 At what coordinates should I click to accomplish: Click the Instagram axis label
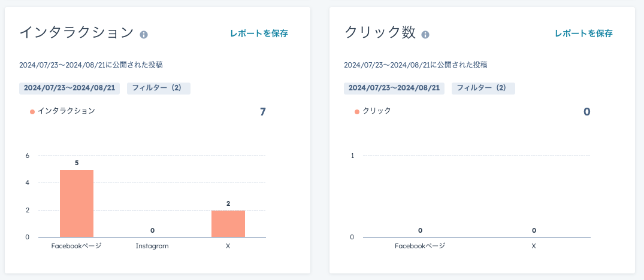(152, 246)
